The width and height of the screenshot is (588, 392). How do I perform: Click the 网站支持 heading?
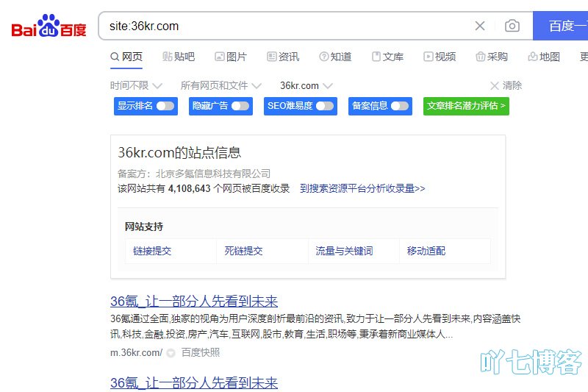pos(144,227)
